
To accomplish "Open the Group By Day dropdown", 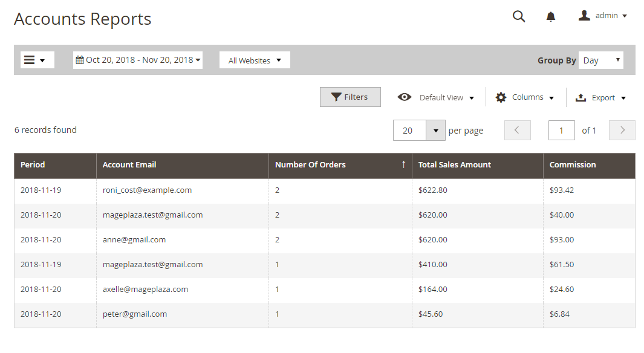I will (600, 60).
